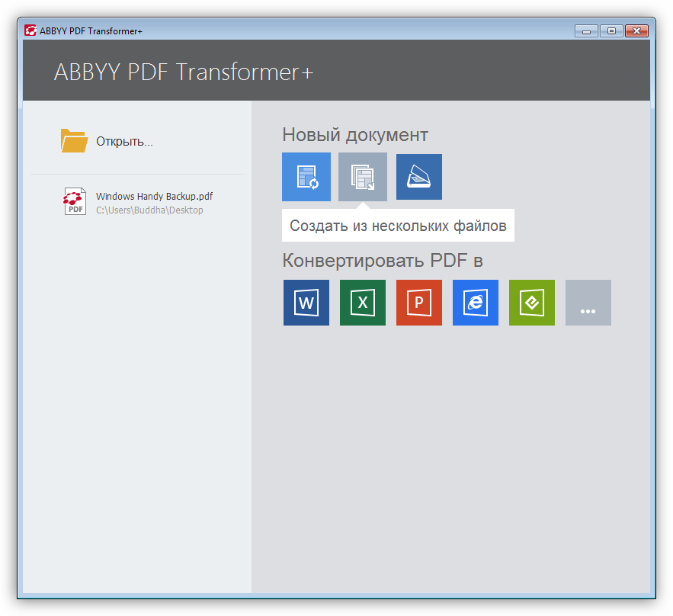
Task: Click the scan to PDF scanner icon
Action: (x=419, y=177)
